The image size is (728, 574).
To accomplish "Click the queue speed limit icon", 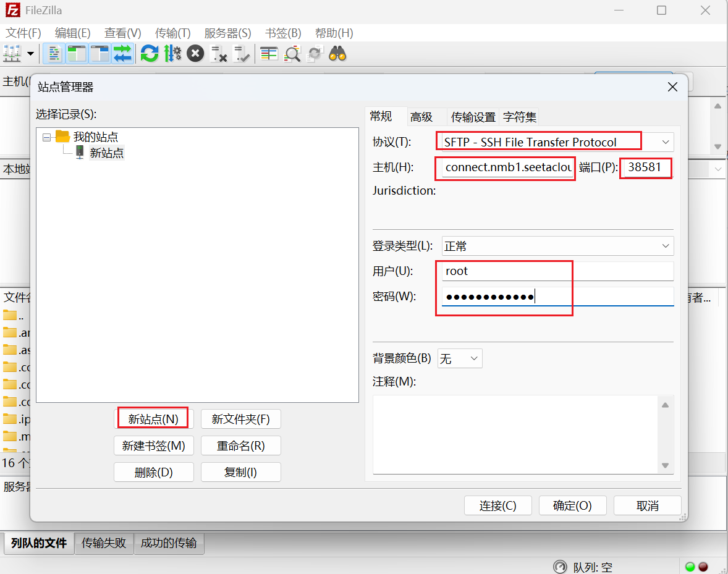I will (561, 567).
